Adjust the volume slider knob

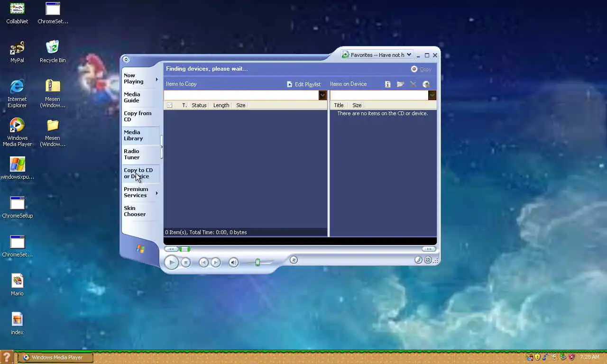258,262
